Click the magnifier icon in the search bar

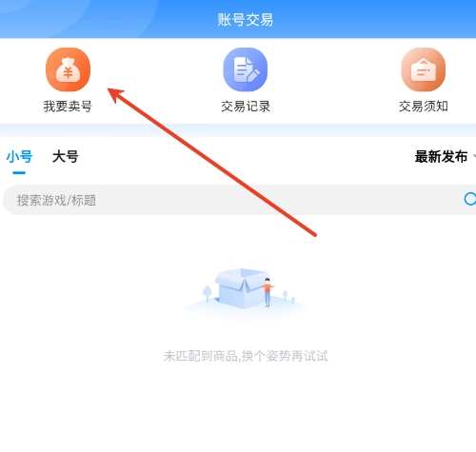tap(470, 199)
